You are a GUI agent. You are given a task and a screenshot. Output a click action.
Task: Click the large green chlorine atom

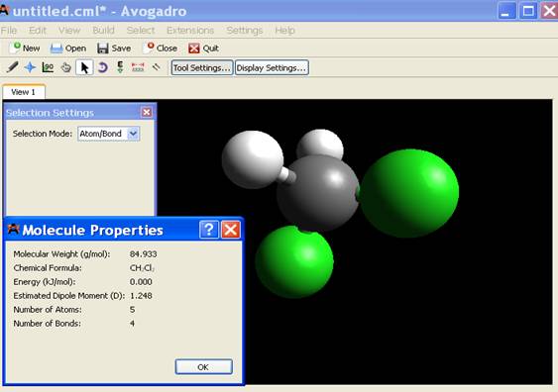click(x=409, y=193)
